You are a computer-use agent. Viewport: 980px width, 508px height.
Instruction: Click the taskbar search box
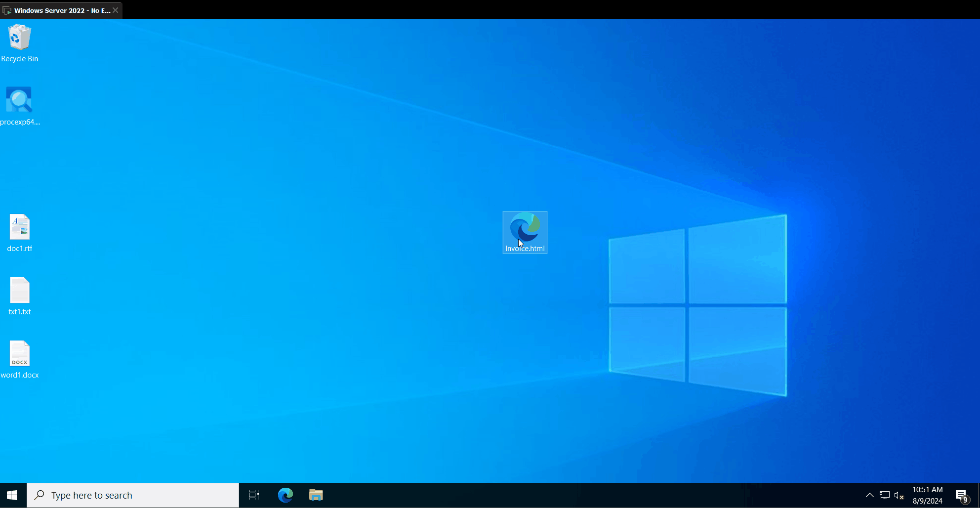[133, 495]
